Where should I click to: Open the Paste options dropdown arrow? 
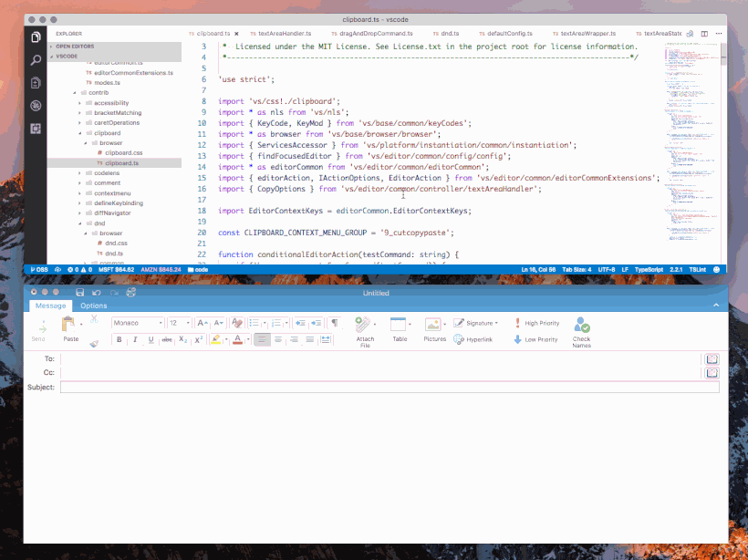coord(81,325)
